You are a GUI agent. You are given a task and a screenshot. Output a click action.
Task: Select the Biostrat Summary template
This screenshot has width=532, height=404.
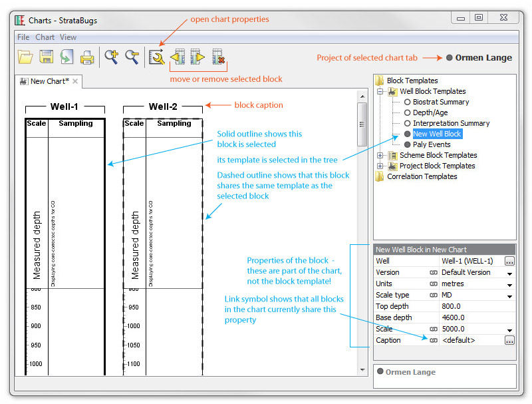[441, 102]
